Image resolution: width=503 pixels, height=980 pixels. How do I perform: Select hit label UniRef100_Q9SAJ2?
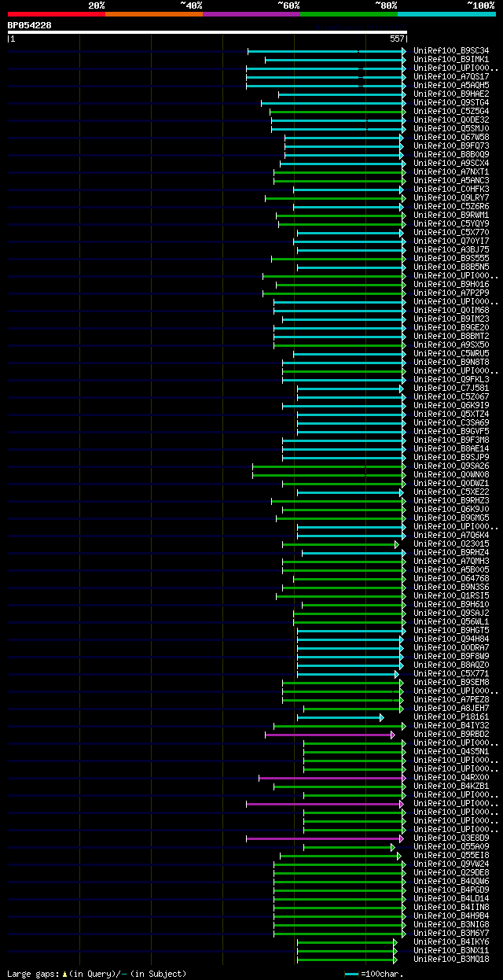point(451,613)
